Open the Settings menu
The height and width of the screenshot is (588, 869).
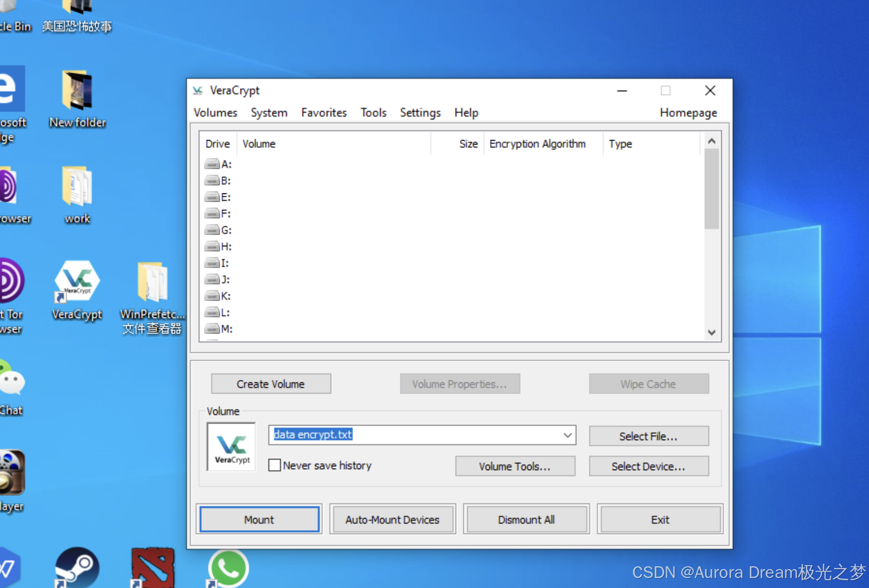click(x=420, y=113)
